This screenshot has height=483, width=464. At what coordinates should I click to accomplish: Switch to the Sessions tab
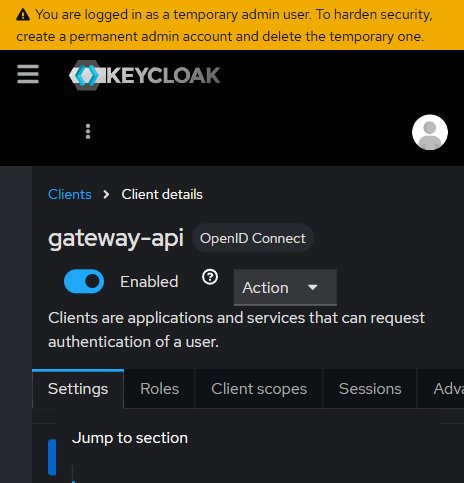click(x=370, y=389)
